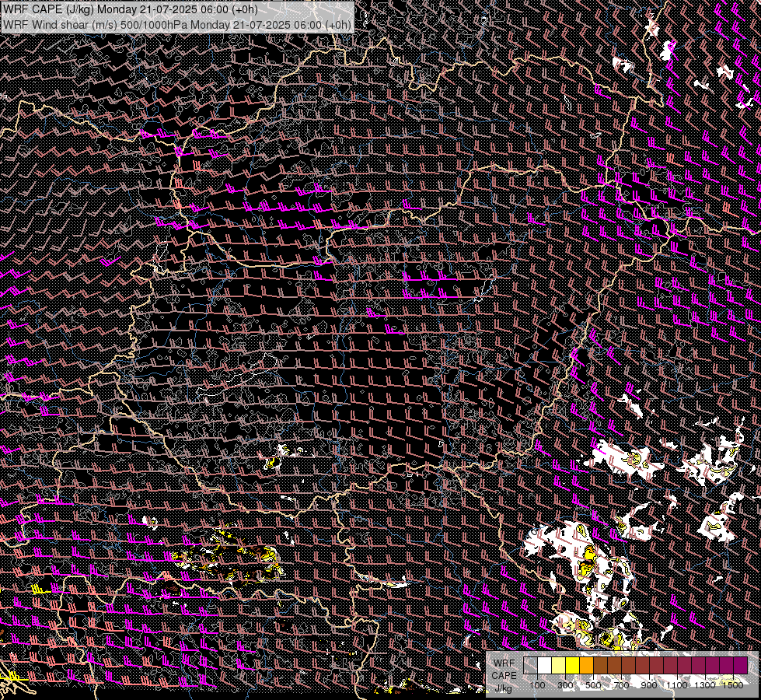Click the white swatch in the CAPE legend
Image resolution: width=761 pixels, height=700 pixels.
click(545, 665)
